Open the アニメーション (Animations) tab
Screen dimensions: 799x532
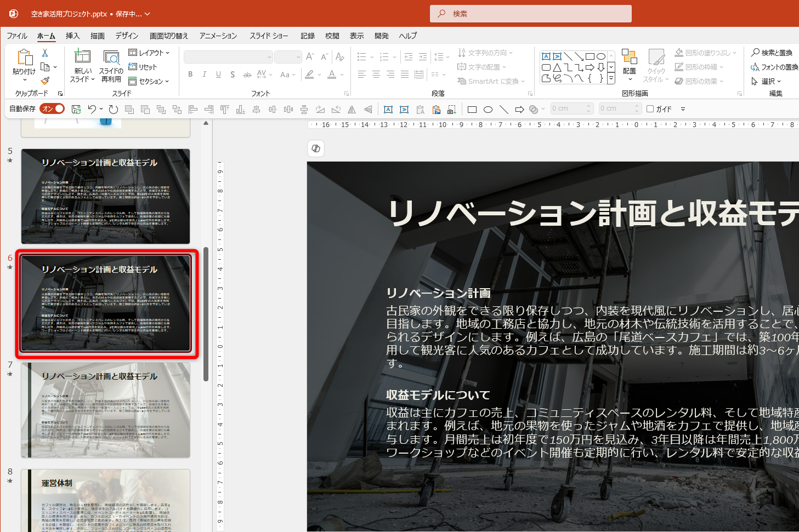[x=218, y=36]
